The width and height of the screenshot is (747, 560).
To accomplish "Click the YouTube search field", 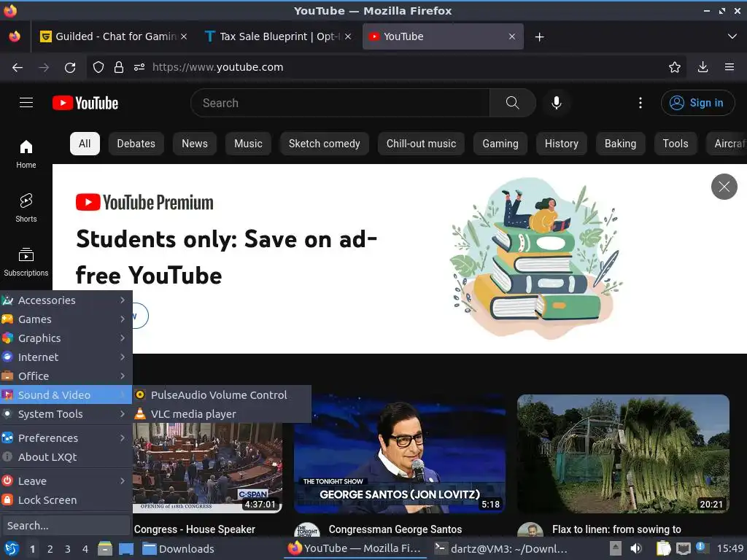I will (x=340, y=103).
